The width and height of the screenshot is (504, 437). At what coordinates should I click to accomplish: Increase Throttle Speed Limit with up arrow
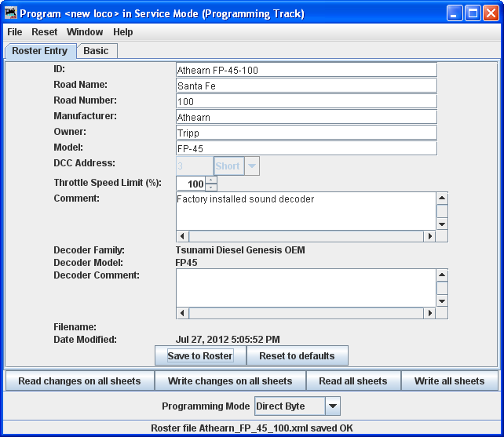coord(211,180)
